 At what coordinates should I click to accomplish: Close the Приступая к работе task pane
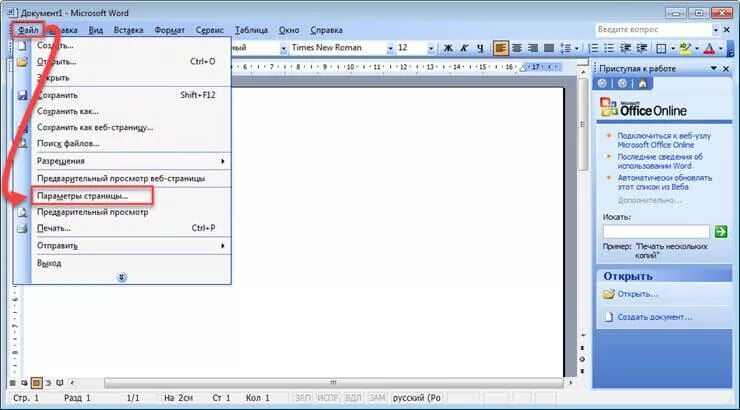tap(726, 69)
